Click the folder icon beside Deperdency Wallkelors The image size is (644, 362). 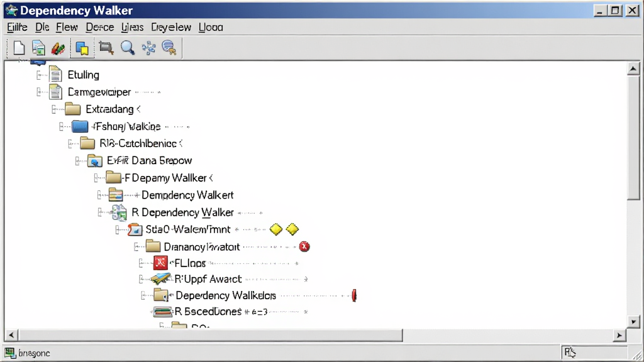(161, 295)
